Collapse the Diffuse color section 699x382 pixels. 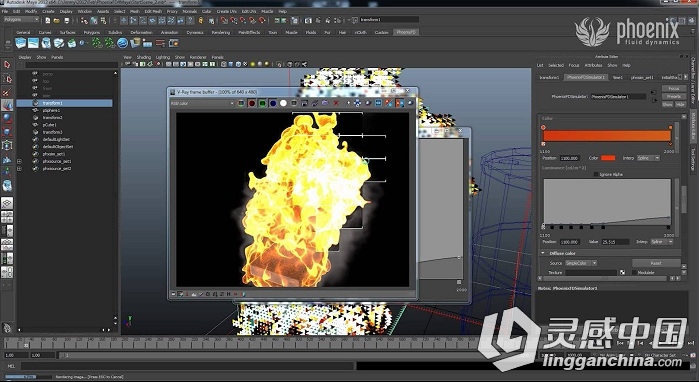point(543,253)
